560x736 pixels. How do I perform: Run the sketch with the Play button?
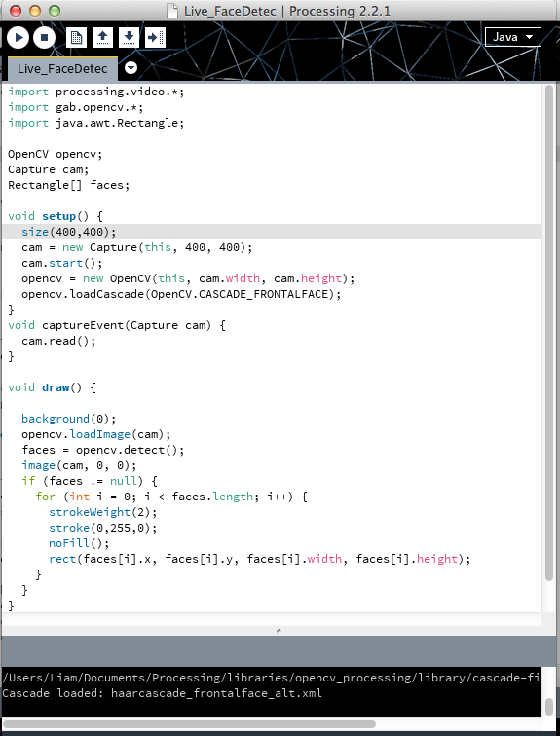pos(19,38)
